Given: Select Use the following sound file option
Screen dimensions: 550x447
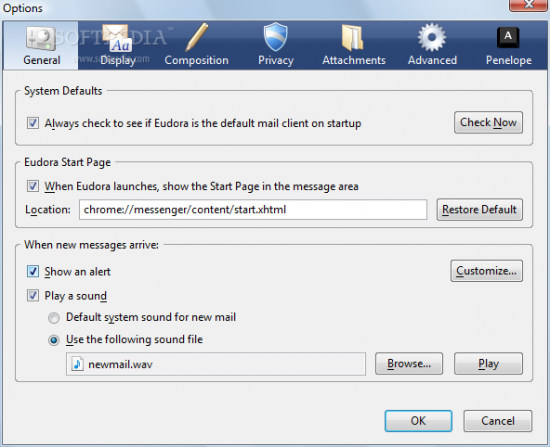Looking at the screenshot, I should tap(54, 340).
